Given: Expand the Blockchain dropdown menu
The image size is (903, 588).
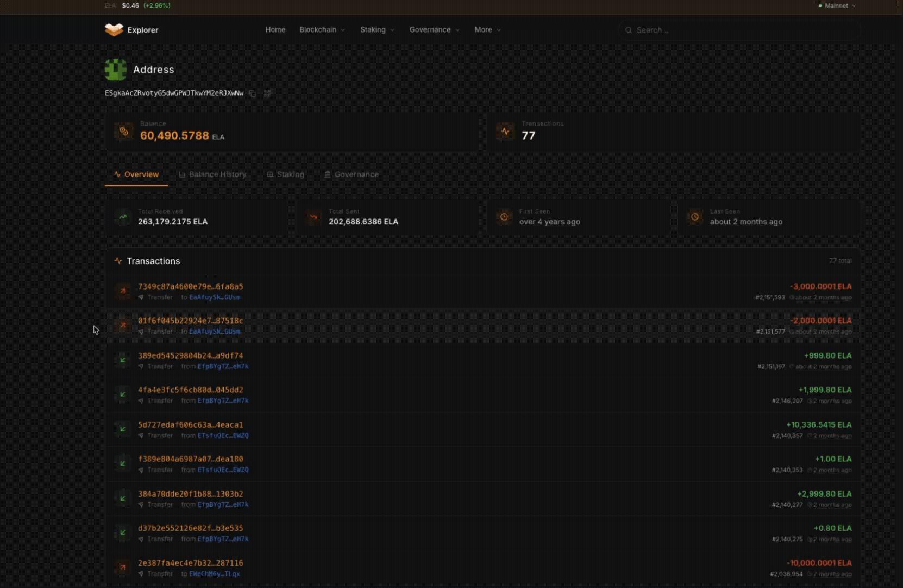Looking at the screenshot, I should [322, 30].
